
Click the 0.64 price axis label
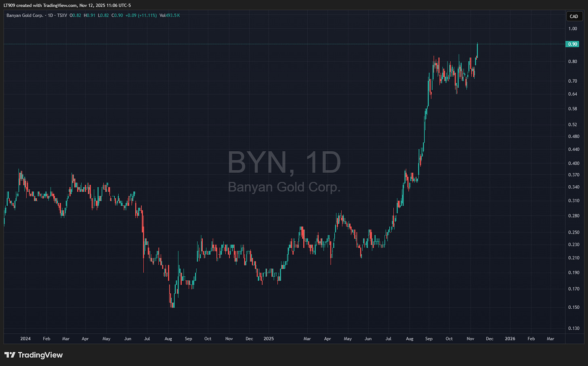click(572, 94)
